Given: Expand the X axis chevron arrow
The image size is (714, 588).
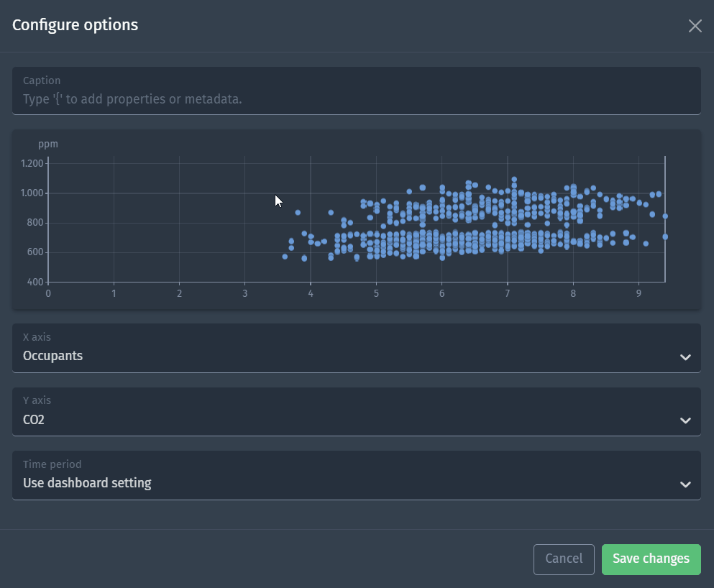Looking at the screenshot, I should pyautogui.click(x=685, y=357).
